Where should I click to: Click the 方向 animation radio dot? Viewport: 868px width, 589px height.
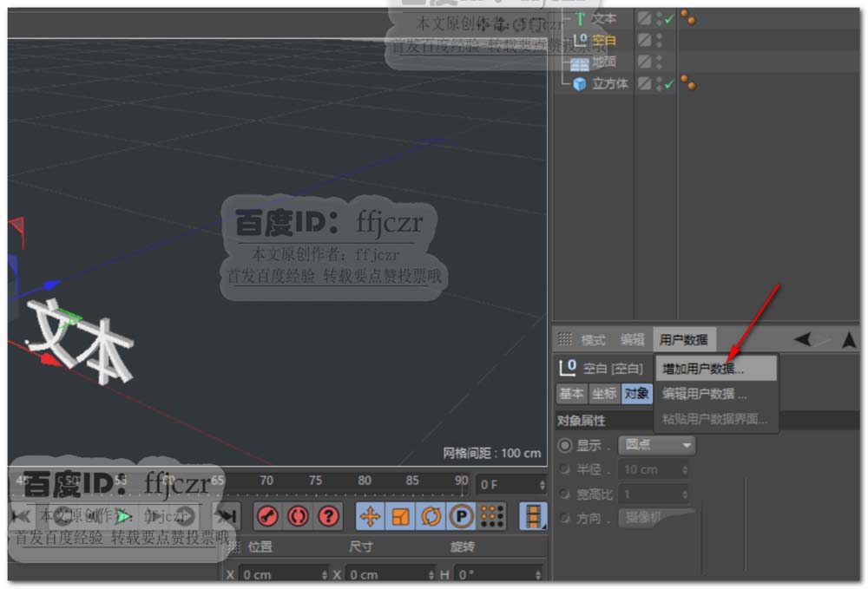coord(565,518)
